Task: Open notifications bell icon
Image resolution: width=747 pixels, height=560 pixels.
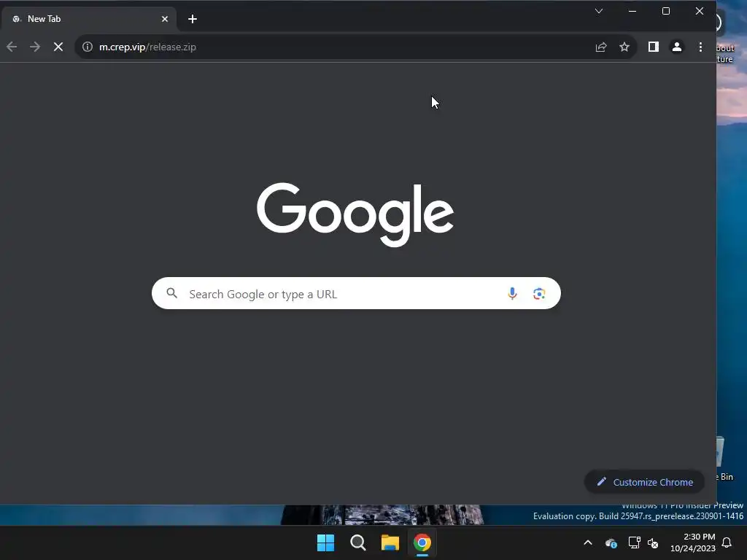Action: 727,542
